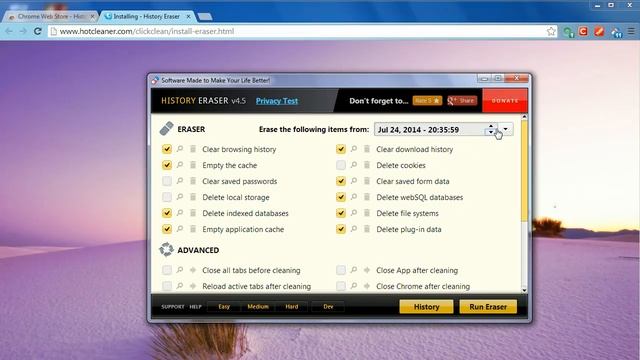Click the red DONATE button
The image size is (640, 360).
505,100
